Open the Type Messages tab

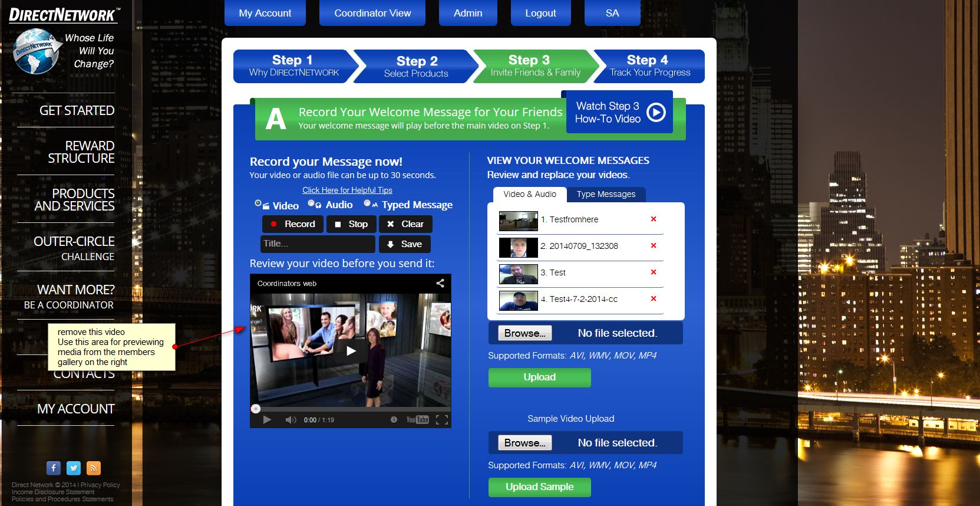(x=606, y=194)
